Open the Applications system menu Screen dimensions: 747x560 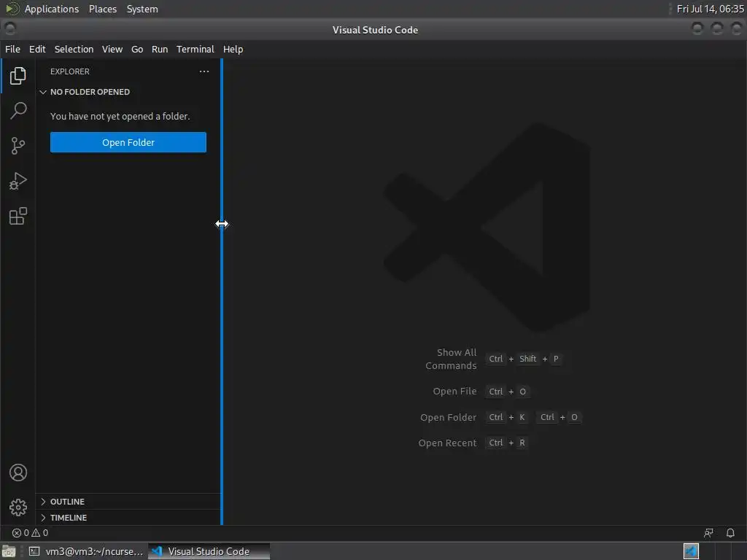[x=52, y=9]
